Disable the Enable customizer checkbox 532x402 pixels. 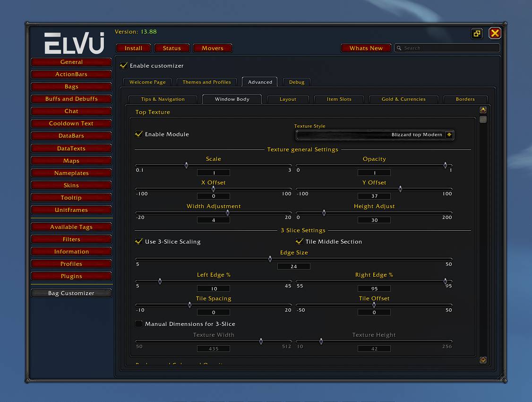[x=124, y=66]
